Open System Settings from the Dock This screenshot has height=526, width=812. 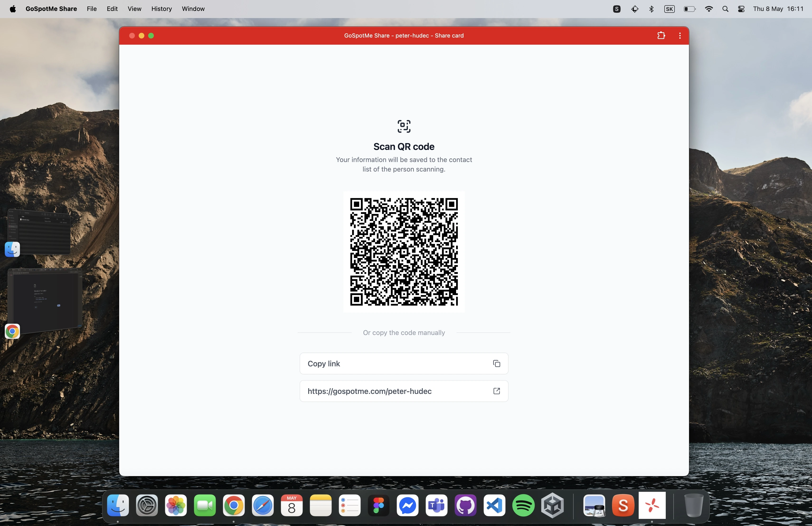pyautogui.click(x=147, y=505)
